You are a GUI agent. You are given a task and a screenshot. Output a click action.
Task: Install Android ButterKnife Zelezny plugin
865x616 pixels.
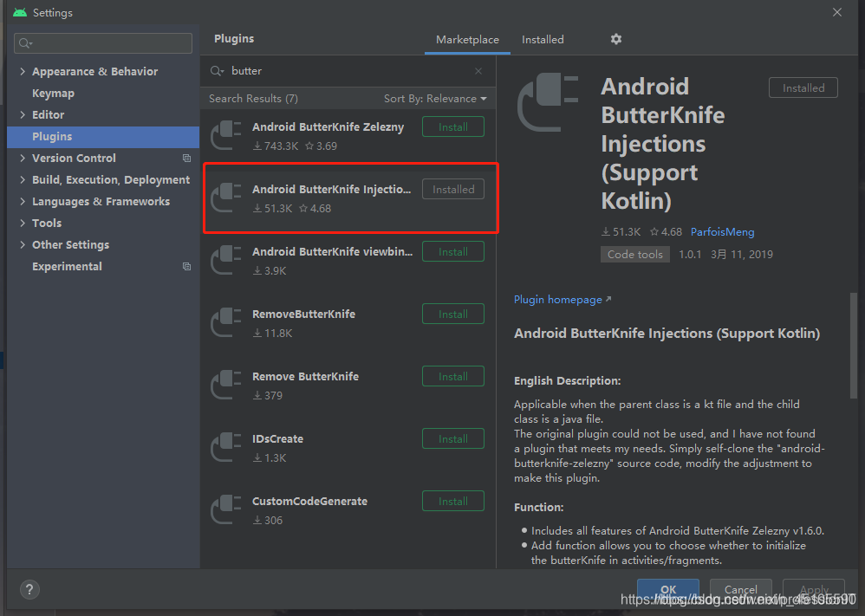pyautogui.click(x=453, y=126)
